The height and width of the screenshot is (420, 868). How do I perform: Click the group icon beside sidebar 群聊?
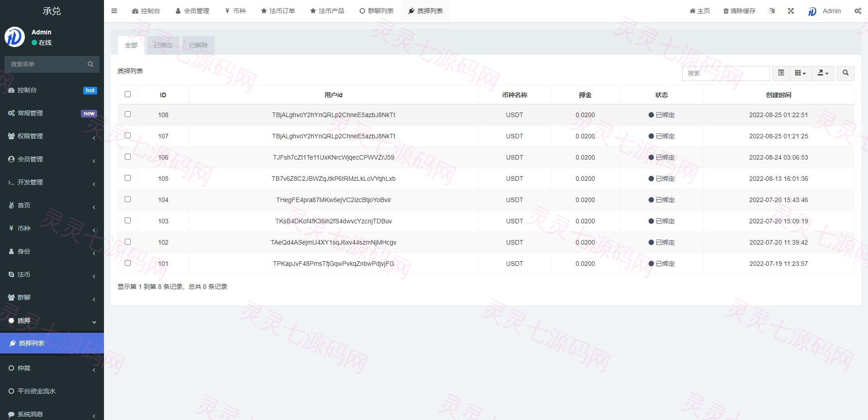[x=11, y=297]
